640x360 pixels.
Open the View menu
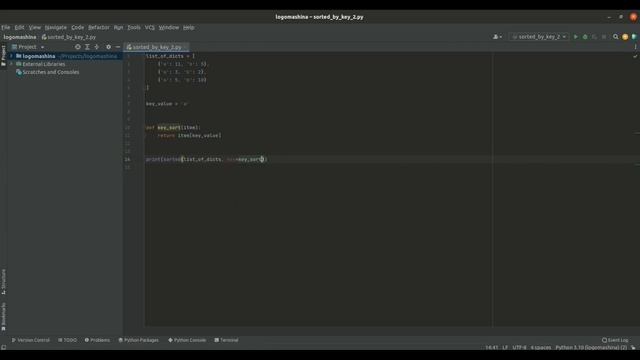[35, 27]
